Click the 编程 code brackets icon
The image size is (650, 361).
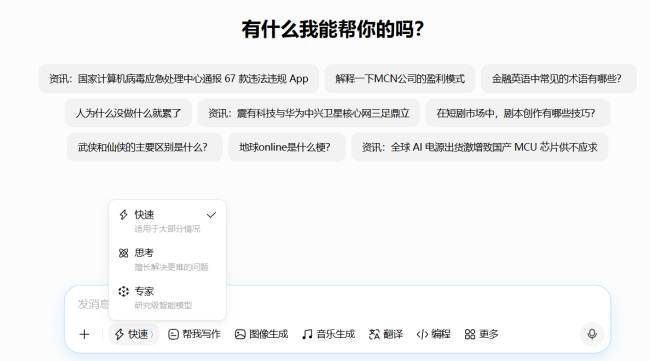coord(422,334)
